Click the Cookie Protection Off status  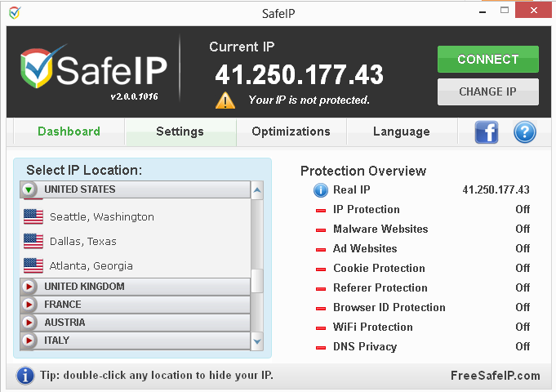[x=523, y=268]
